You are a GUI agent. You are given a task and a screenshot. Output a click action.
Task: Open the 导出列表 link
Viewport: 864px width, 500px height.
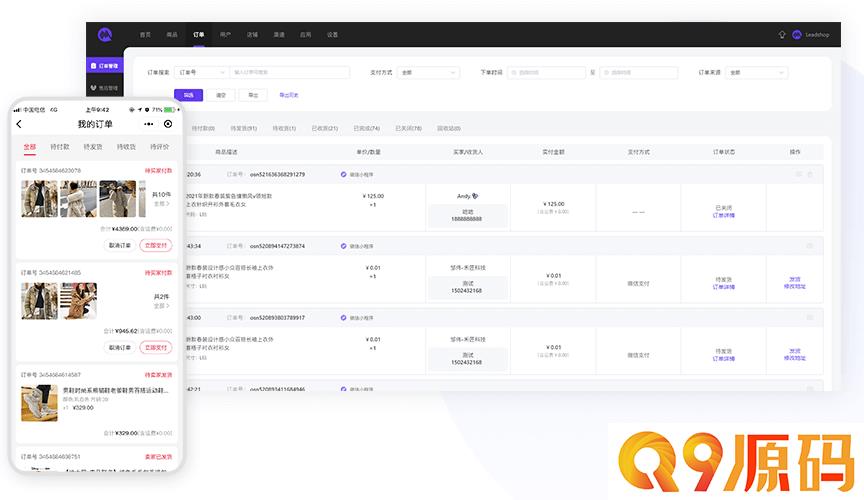[x=289, y=95]
